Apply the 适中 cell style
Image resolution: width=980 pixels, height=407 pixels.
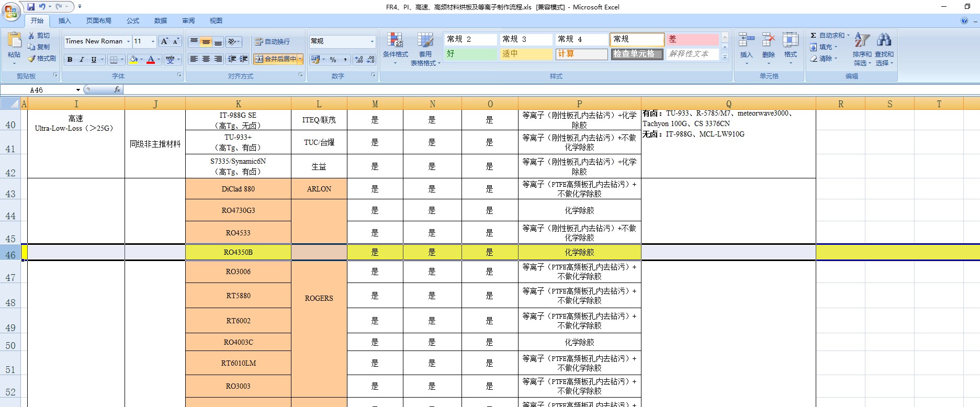(526, 54)
